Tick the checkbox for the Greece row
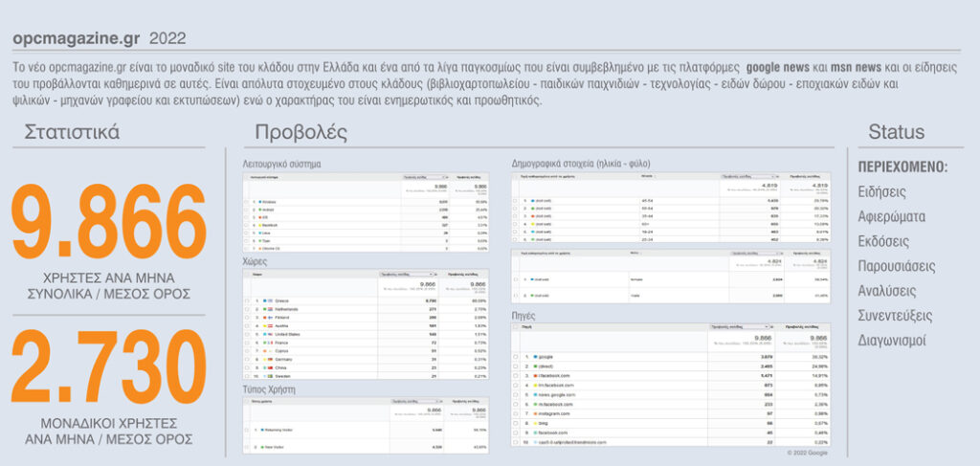This screenshot has height=466, width=980. [247, 301]
